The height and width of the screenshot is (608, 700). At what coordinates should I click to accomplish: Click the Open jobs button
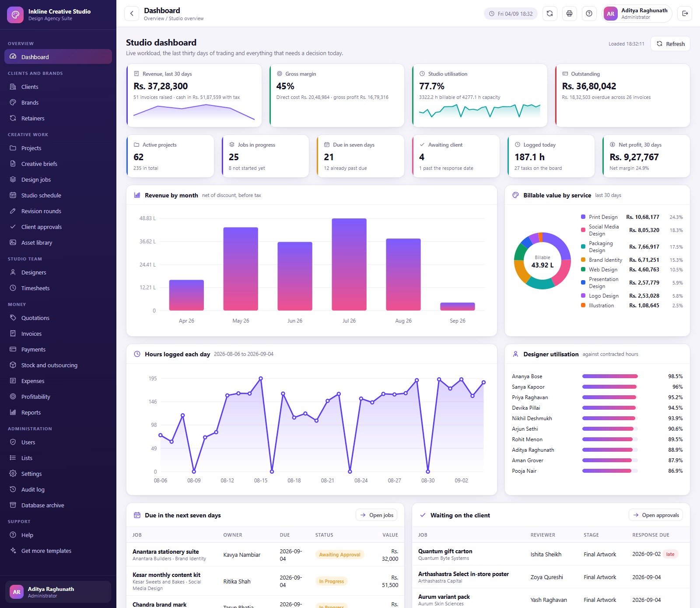click(x=376, y=515)
